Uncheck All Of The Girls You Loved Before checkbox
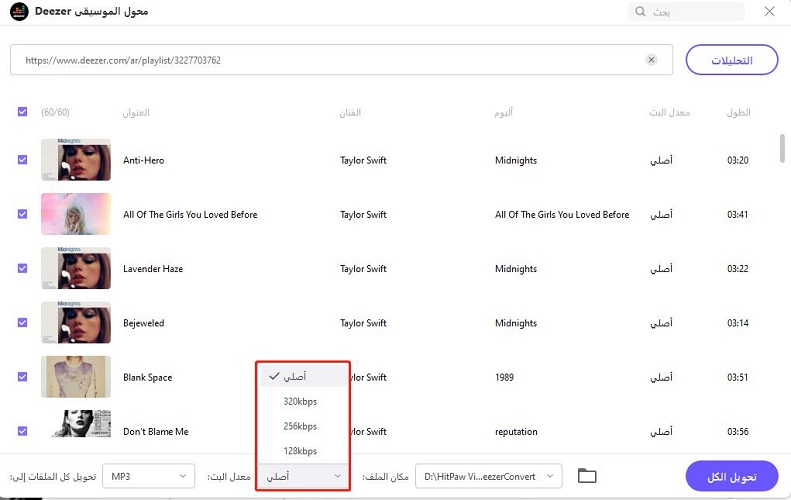The height and width of the screenshot is (500, 791). click(22, 214)
